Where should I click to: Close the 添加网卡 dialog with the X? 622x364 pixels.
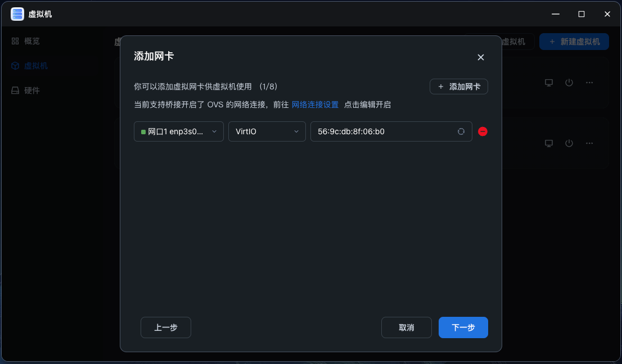pyautogui.click(x=480, y=57)
